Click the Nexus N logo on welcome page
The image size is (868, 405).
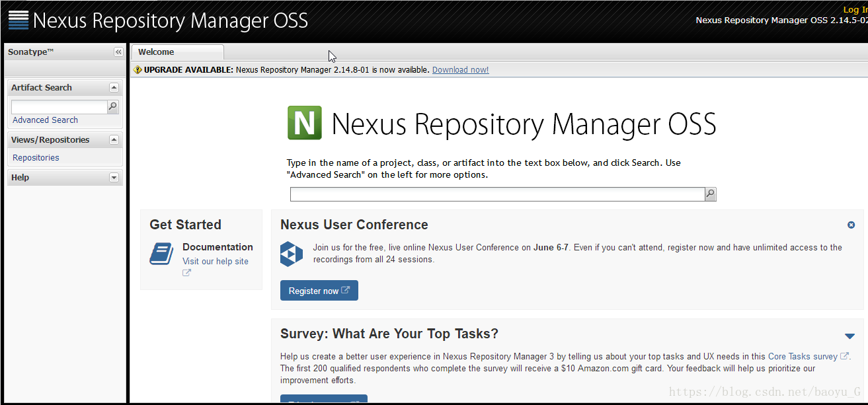[305, 123]
